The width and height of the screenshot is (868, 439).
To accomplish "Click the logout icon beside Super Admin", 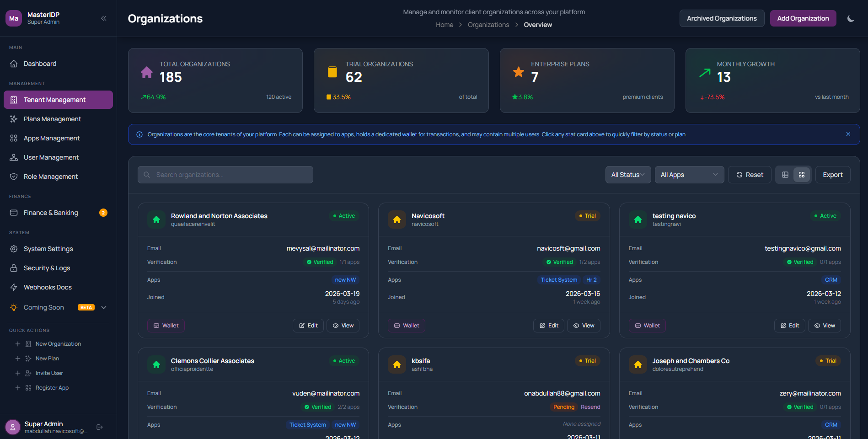I will [x=100, y=427].
